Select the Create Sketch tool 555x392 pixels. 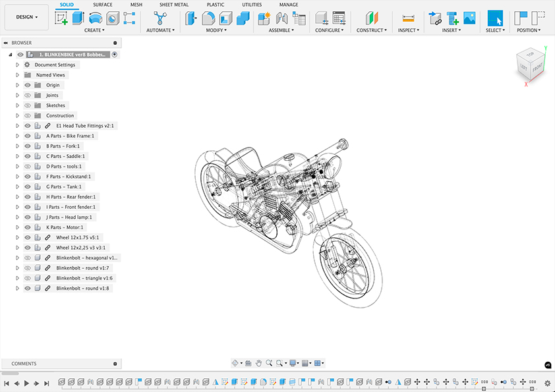click(61, 18)
